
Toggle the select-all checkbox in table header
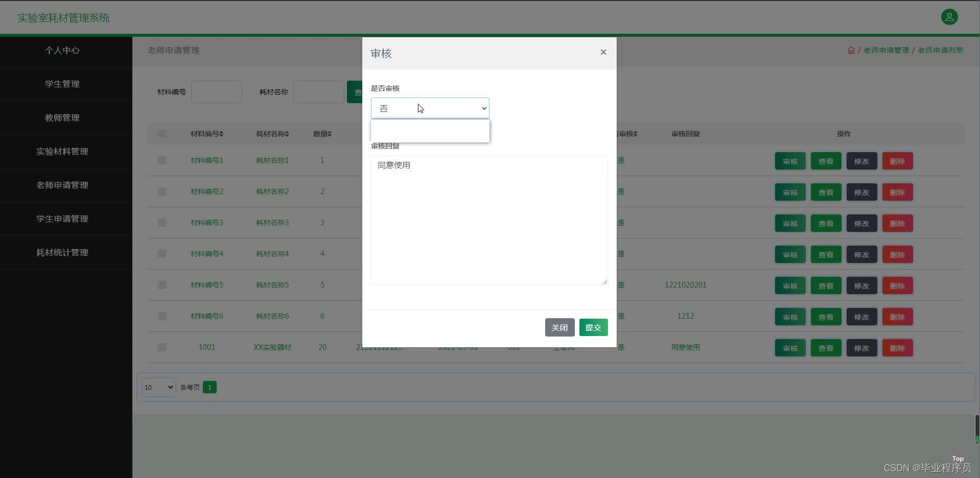tap(162, 134)
